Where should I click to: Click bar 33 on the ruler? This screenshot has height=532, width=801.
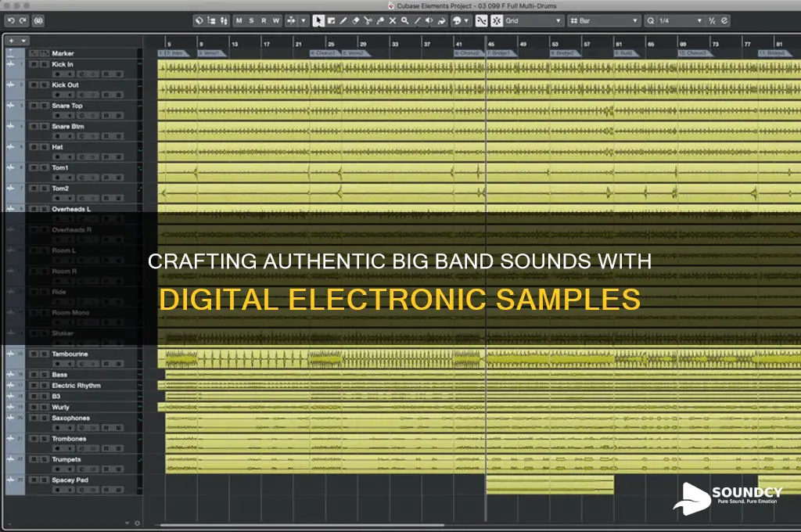click(x=395, y=44)
